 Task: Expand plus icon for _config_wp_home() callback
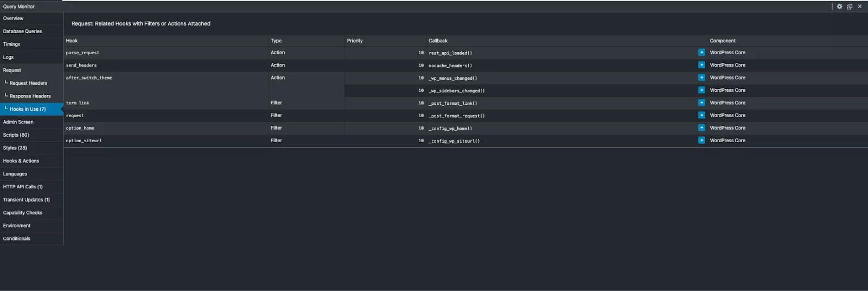(x=701, y=128)
